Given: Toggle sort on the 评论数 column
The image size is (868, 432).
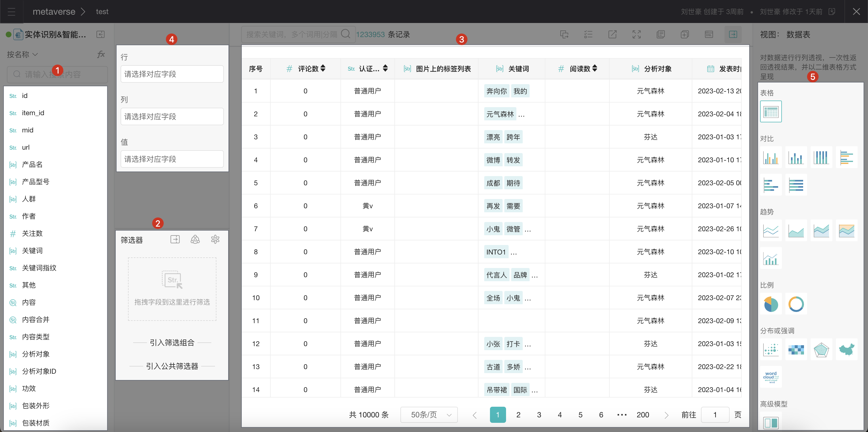Looking at the screenshot, I should 323,68.
